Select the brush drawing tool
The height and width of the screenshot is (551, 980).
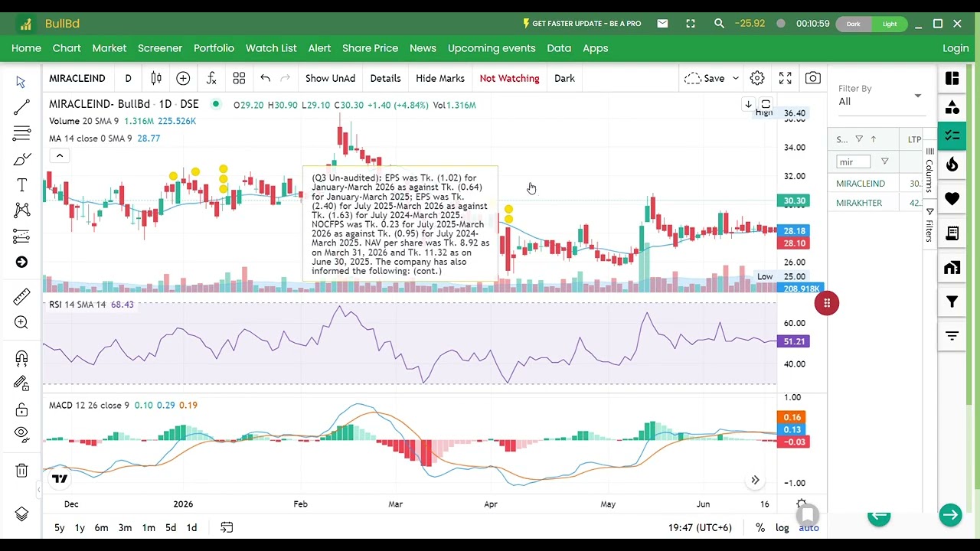click(x=21, y=160)
